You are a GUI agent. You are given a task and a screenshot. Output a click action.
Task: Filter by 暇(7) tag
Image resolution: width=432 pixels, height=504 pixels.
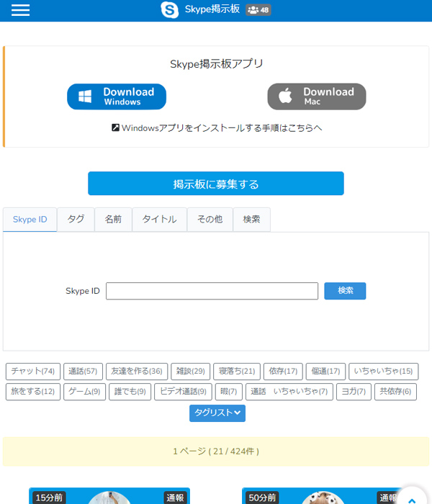(x=228, y=392)
